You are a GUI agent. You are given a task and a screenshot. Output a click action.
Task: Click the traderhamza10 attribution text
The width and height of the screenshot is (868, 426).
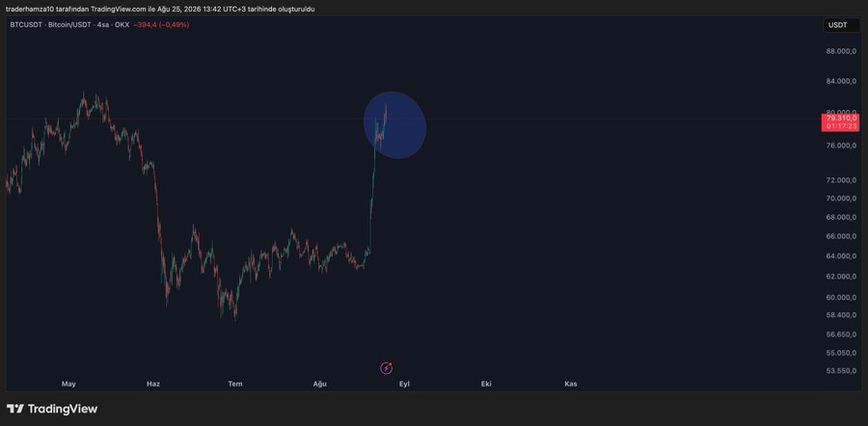(x=160, y=9)
